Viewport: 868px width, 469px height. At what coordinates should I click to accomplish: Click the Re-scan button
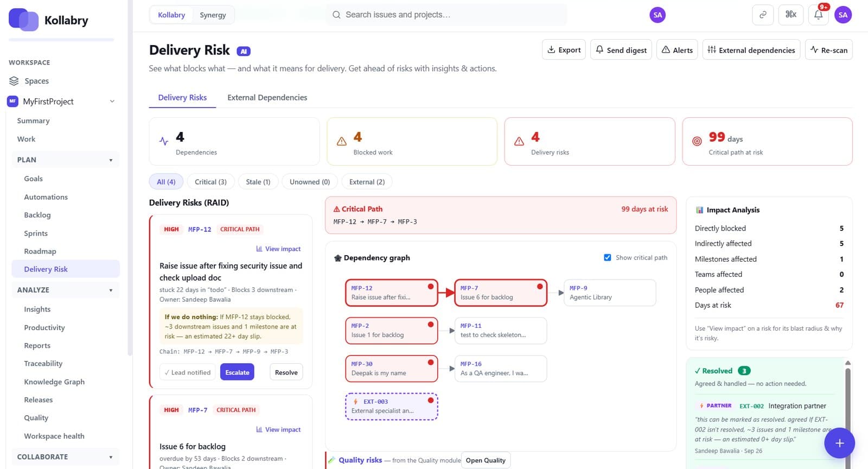tap(829, 49)
